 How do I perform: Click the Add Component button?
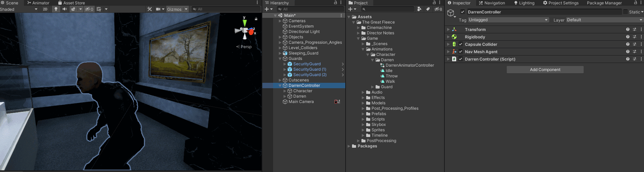coord(545,70)
